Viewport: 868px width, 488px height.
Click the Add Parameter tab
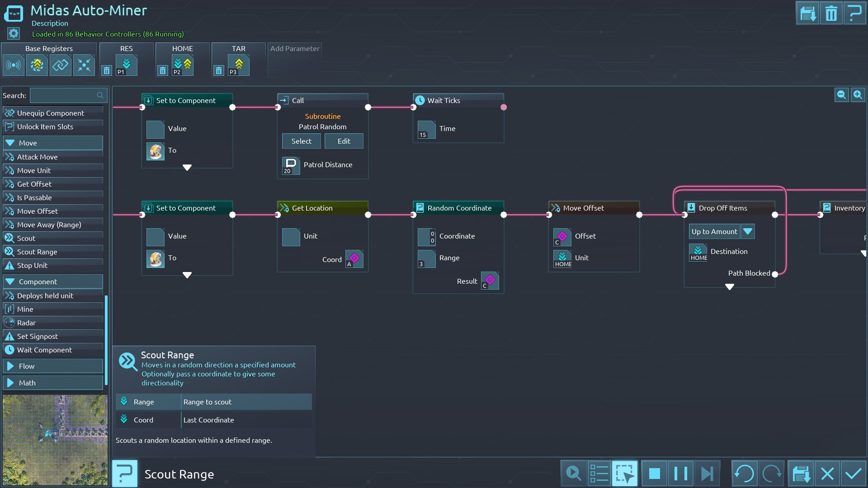[295, 49]
